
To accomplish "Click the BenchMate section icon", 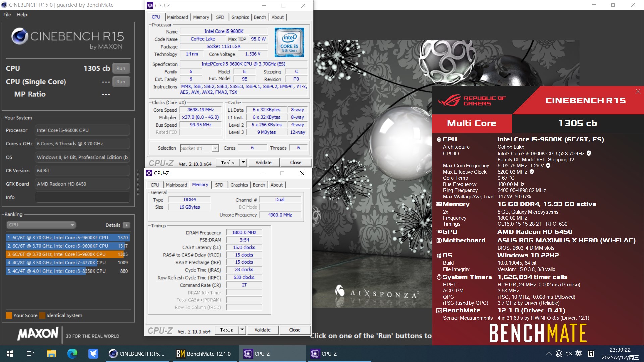I will 439,311.
